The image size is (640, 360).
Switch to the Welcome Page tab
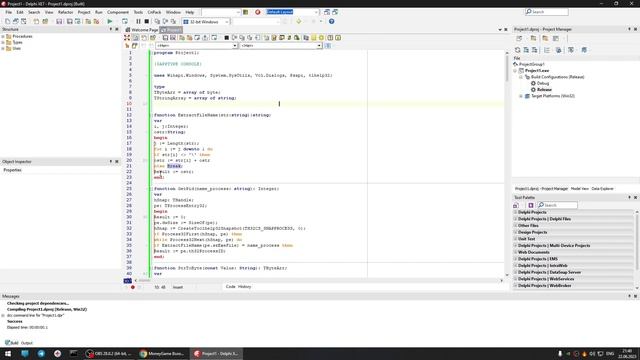click(x=142, y=30)
